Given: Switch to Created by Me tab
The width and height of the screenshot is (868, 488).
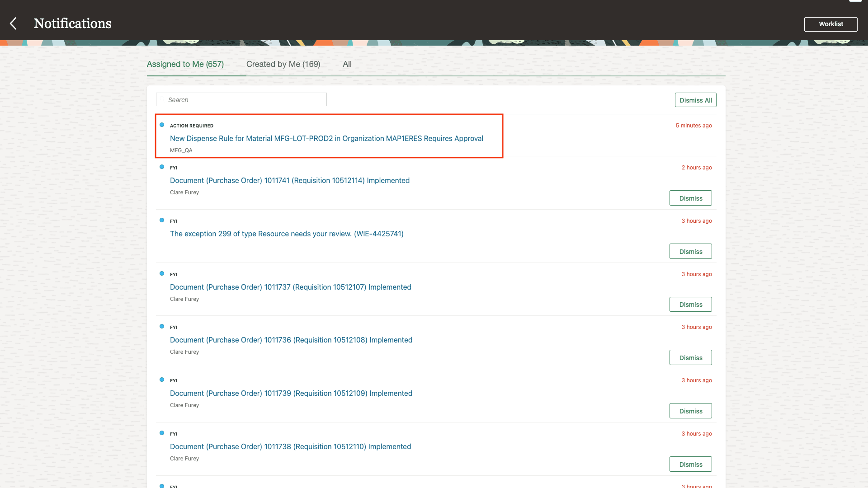Looking at the screenshot, I should [x=283, y=64].
